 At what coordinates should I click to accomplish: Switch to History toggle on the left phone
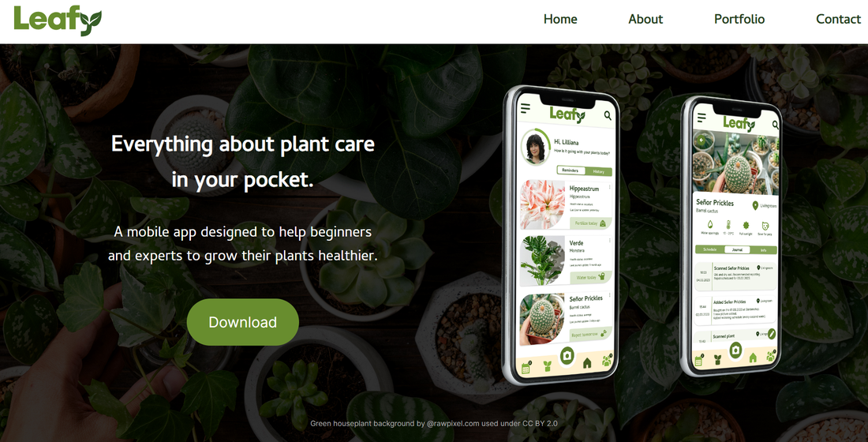tap(598, 172)
